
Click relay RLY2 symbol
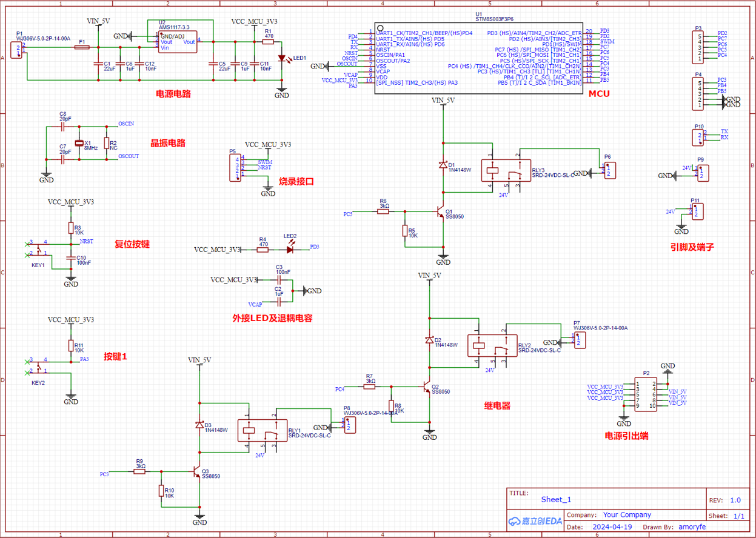(x=491, y=347)
